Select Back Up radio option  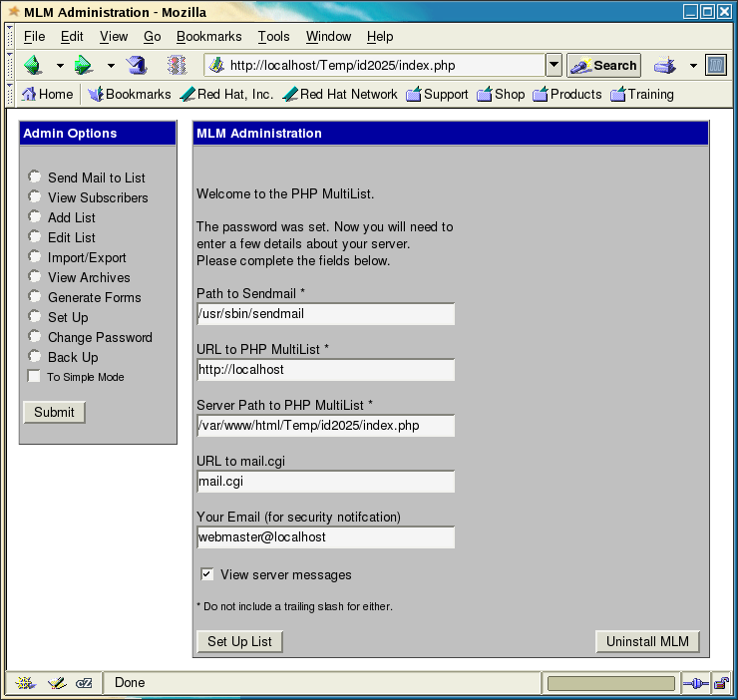[34, 356]
